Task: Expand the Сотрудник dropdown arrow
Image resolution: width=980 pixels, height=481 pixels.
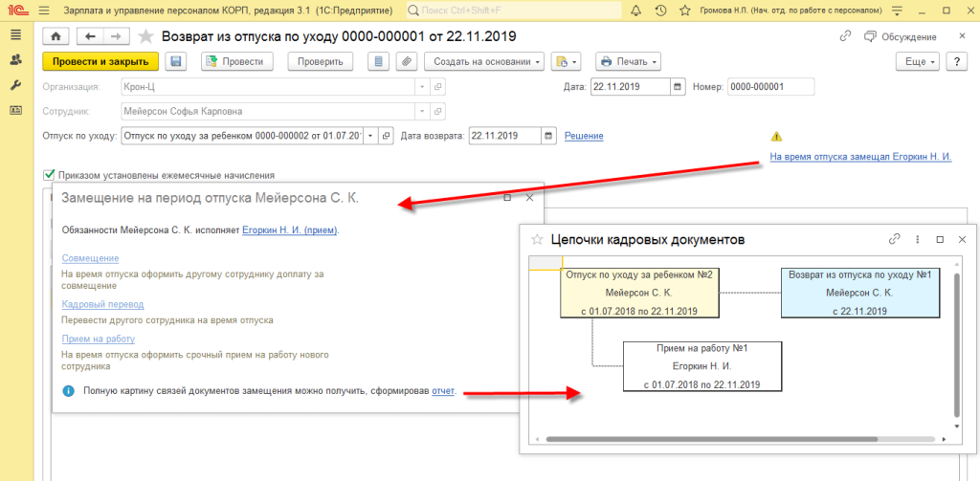Action: coord(422,112)
